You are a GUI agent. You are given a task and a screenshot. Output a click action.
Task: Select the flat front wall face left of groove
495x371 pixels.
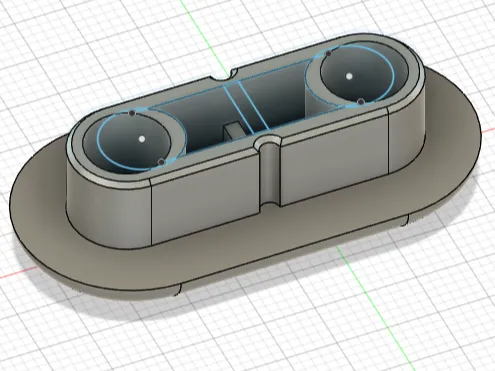(205, 197)
